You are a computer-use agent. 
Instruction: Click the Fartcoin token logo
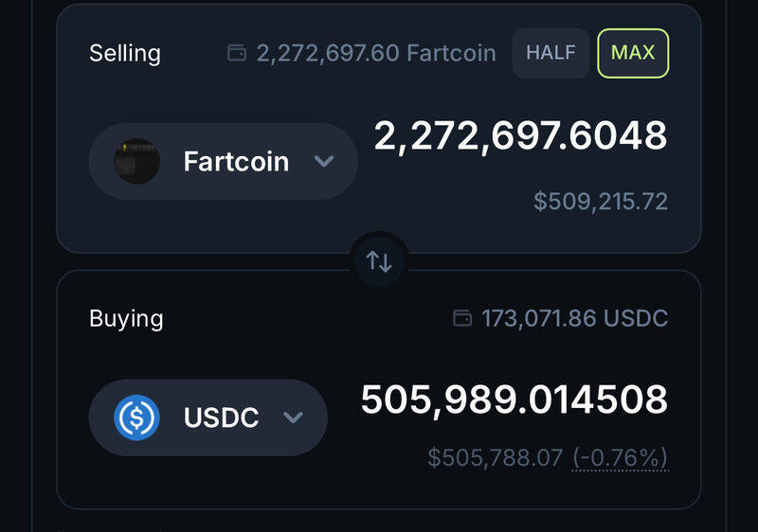tap(136, 161)
